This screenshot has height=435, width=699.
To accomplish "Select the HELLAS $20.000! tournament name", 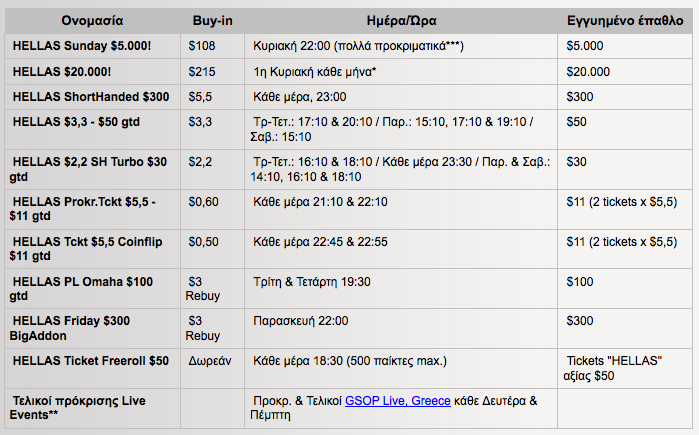I will (64, 72).
